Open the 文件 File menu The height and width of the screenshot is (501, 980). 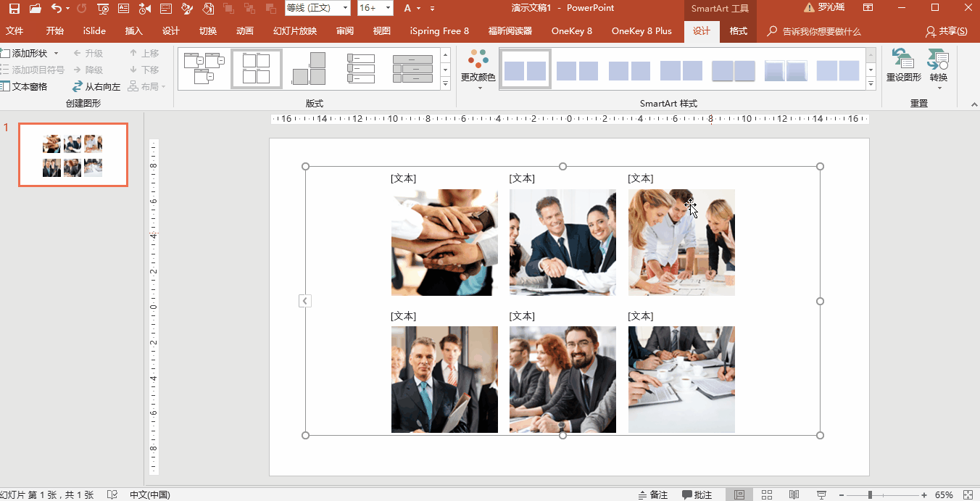pyautogui.click(x=14, y=31)
